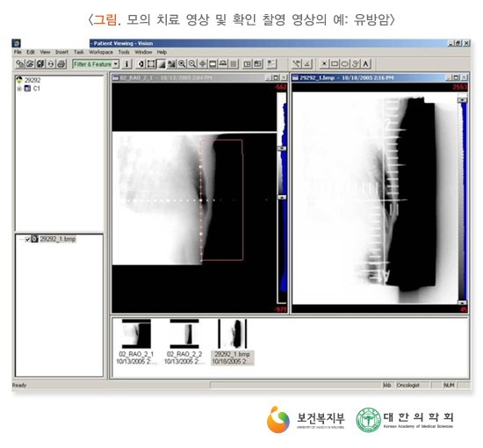The height and width of the screenshot is (448, 483).
Task: Click the Ready status bar text
Action: (x=19, y=385)
